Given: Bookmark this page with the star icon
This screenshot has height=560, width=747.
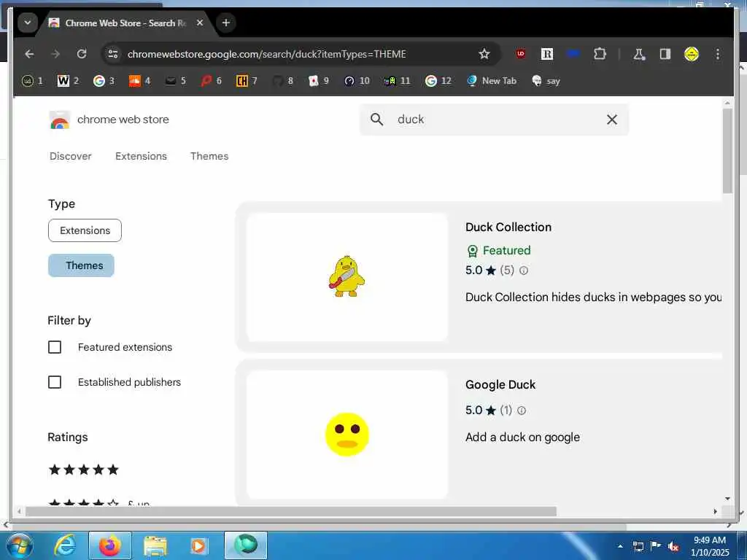Looking at the screenshot, I should [x=484, y=54].
